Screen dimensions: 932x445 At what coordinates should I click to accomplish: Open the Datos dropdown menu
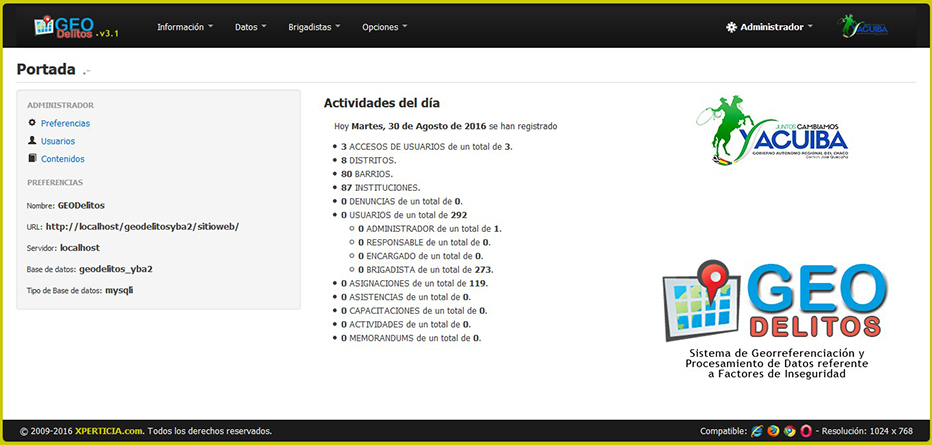click(x=250, y=27)
